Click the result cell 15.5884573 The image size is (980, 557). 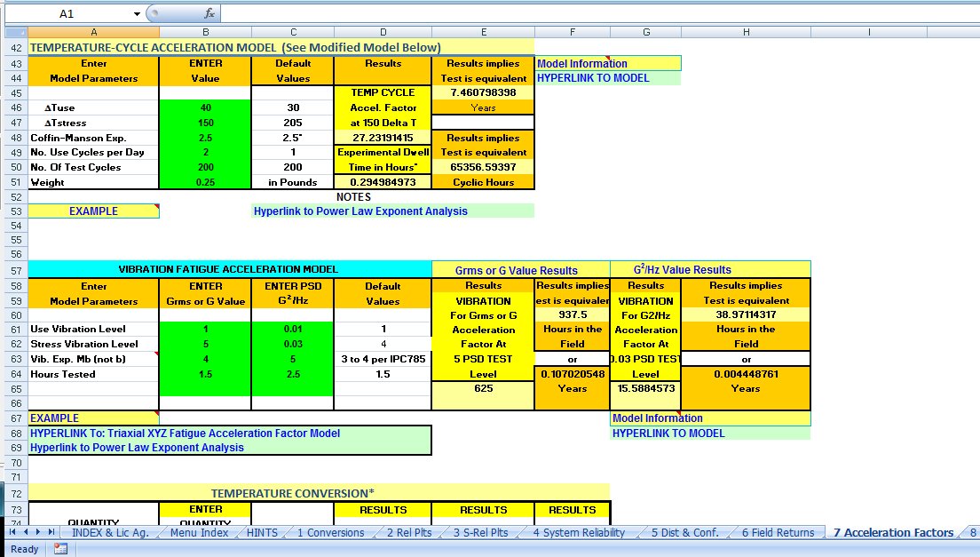[645, 388]
